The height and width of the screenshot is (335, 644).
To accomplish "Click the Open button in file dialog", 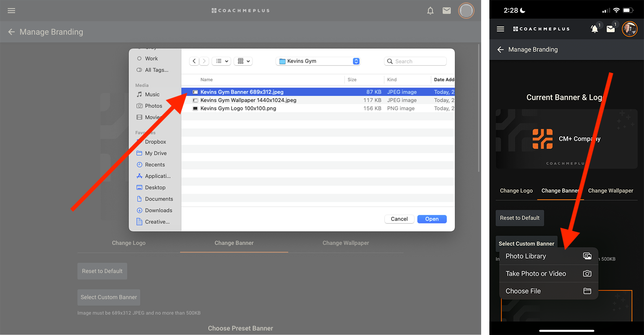I will (x=431, y=219).
